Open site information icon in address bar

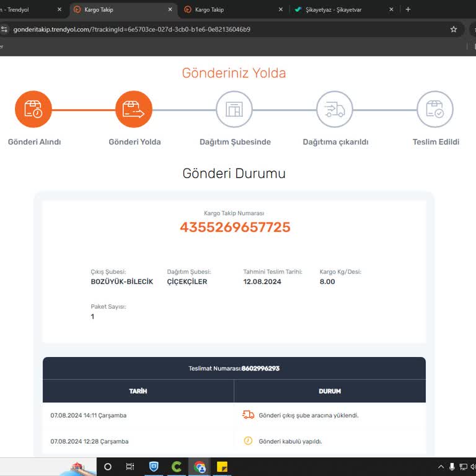point(4,29)
